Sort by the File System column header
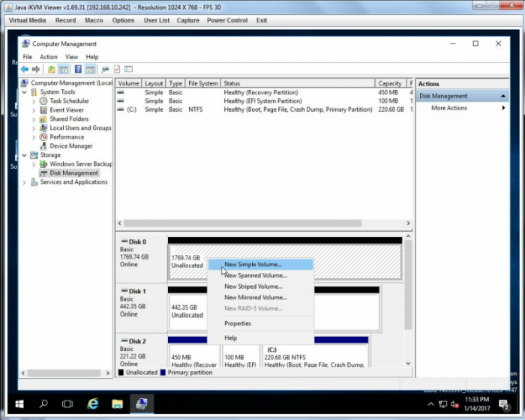 click(203, 83)
